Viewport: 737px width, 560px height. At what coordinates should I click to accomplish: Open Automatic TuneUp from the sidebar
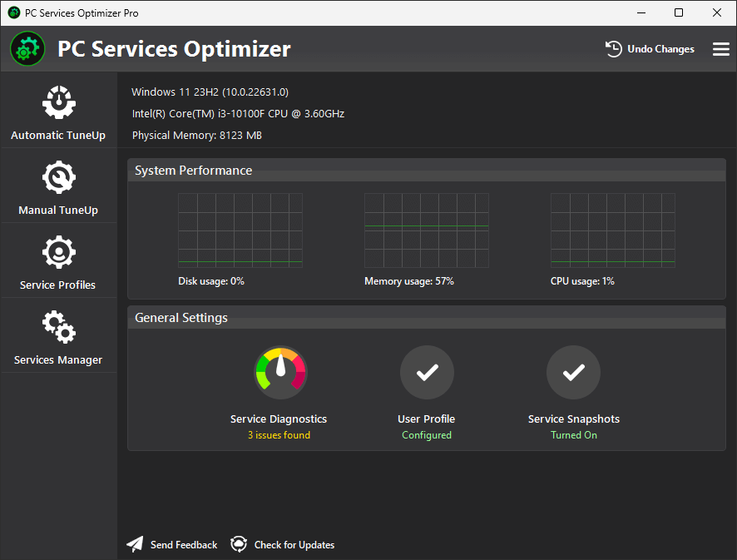(x=58, y=112)
